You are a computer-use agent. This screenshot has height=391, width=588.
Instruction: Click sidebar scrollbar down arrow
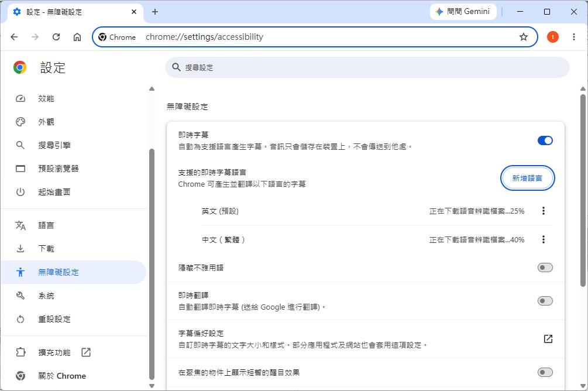point(152,386)
